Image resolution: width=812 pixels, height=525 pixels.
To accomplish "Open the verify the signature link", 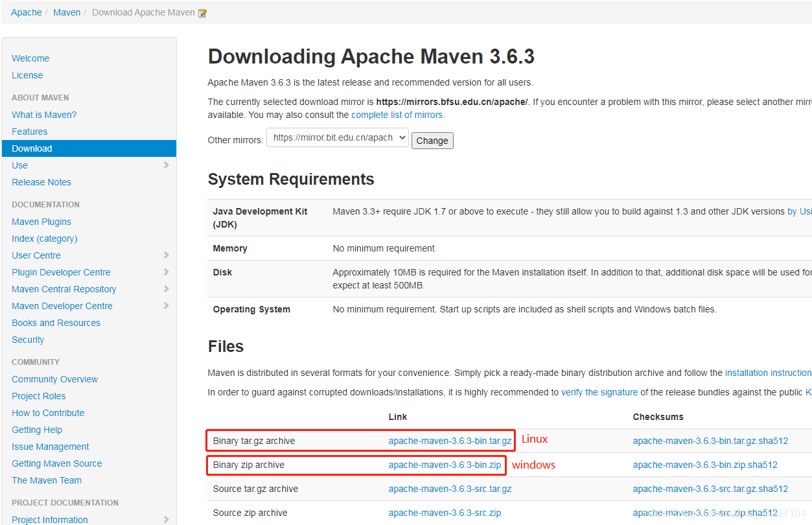I will tap(599, 392).
